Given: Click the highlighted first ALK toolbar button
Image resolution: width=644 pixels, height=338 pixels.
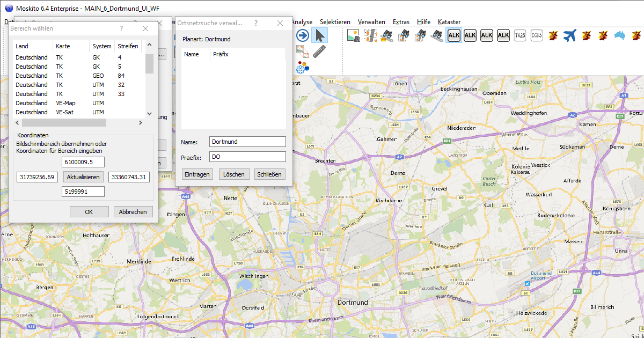Looking at the screenshot, I should pos(453,36).
